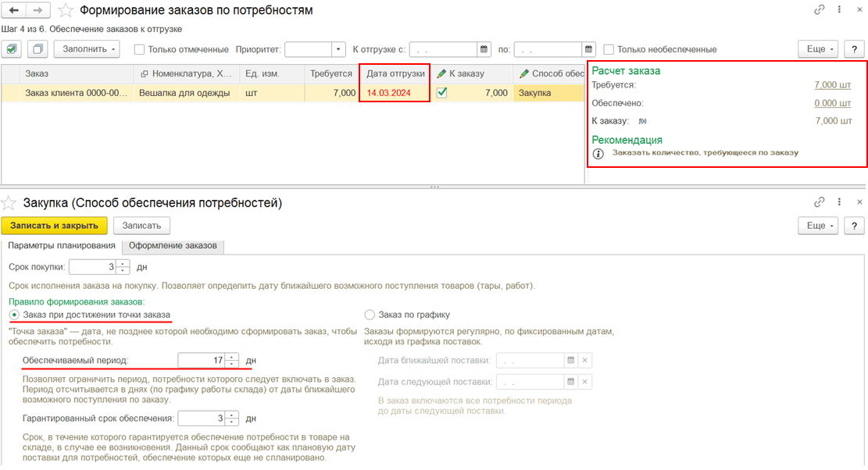Open calendar for 'К отгрузке с' date
The width and height of the screenshot is (868, 470).
484,49
